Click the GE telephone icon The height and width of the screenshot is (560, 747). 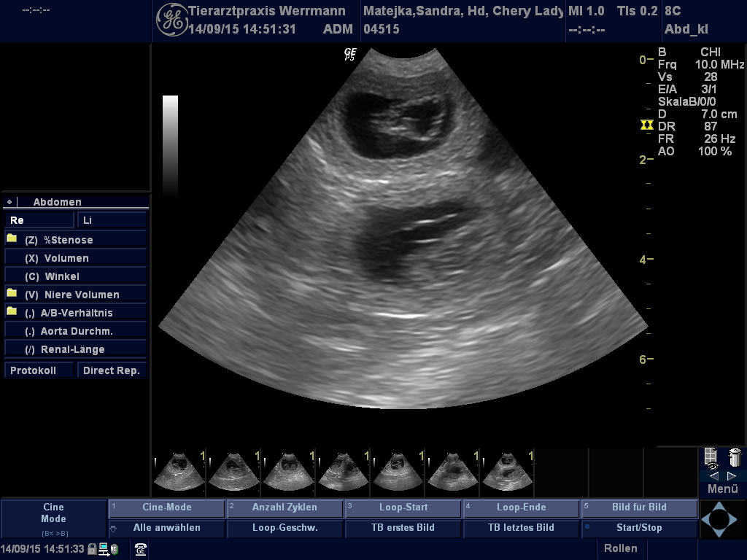tap(141, 549)
